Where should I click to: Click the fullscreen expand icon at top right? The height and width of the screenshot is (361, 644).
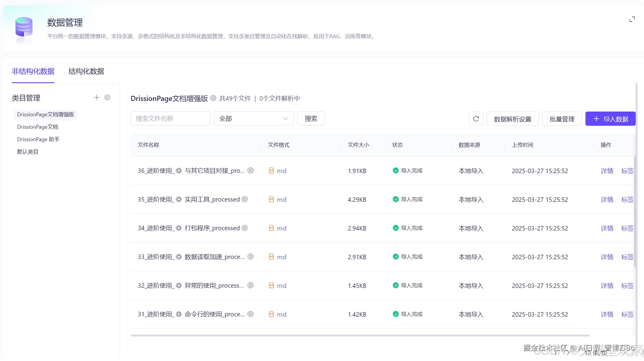point(632,19)
